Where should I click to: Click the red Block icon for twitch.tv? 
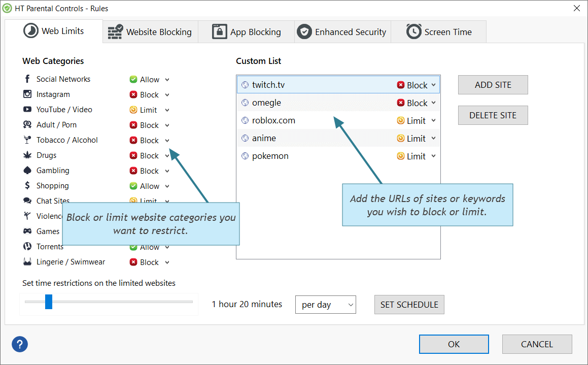click(400, 85)
